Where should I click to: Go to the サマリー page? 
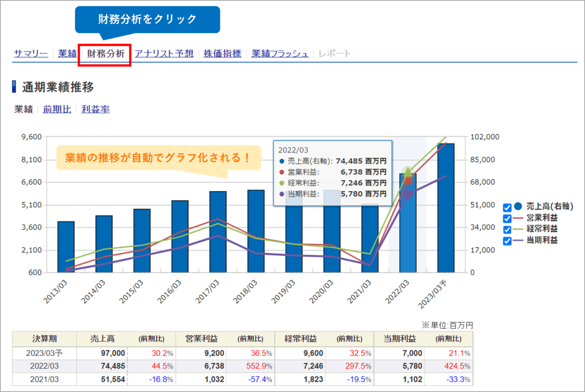point(30,54)
